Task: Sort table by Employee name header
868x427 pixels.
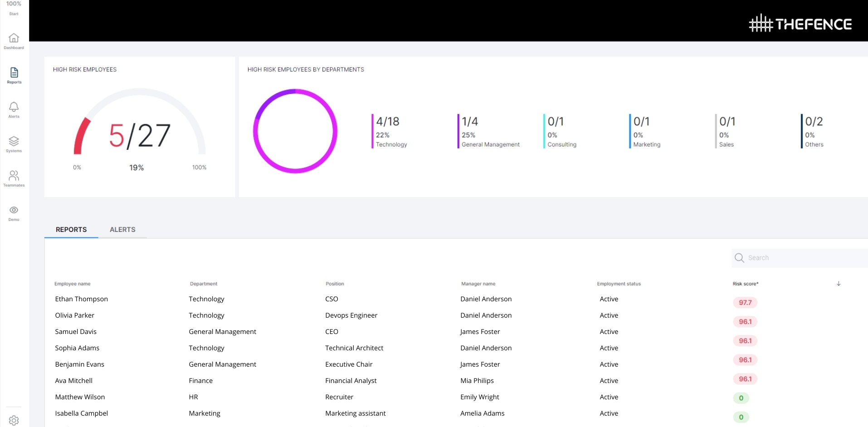Action: tap(72, 284)
